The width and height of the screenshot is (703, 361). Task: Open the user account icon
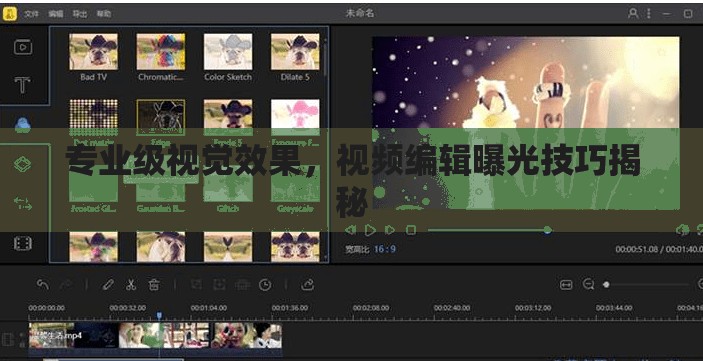tap(633, 13)
